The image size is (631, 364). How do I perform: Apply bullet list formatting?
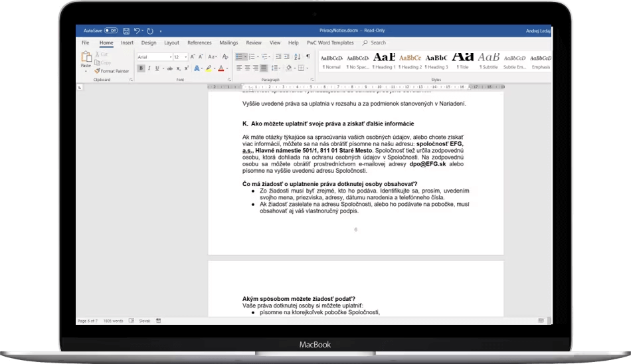[x=238, y=57]
